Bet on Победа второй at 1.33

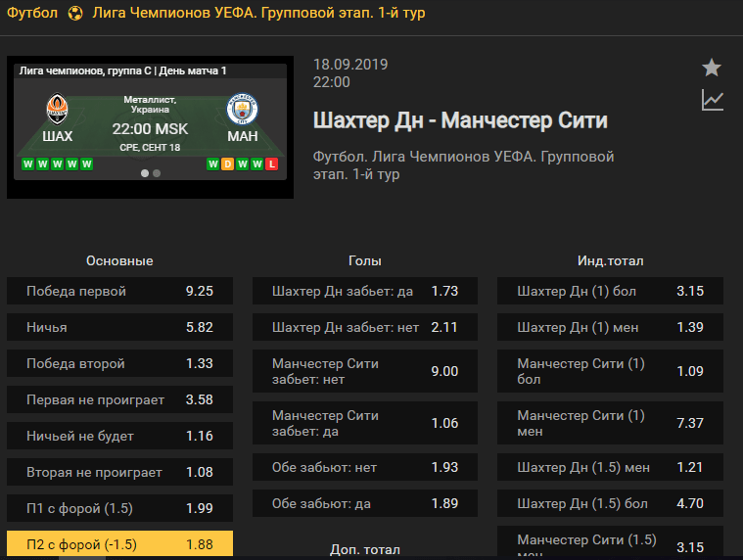click(x=119, y=363)
